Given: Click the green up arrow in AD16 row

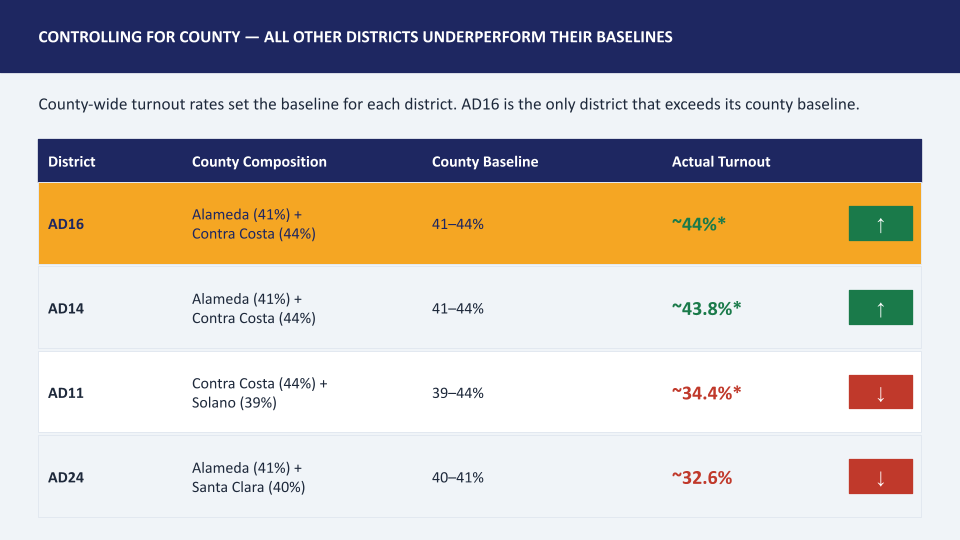Looking at the screenshot, I should coord(880,223).
